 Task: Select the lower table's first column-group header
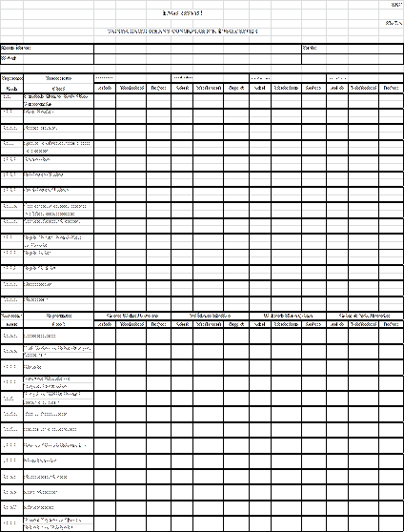point(132,316)
